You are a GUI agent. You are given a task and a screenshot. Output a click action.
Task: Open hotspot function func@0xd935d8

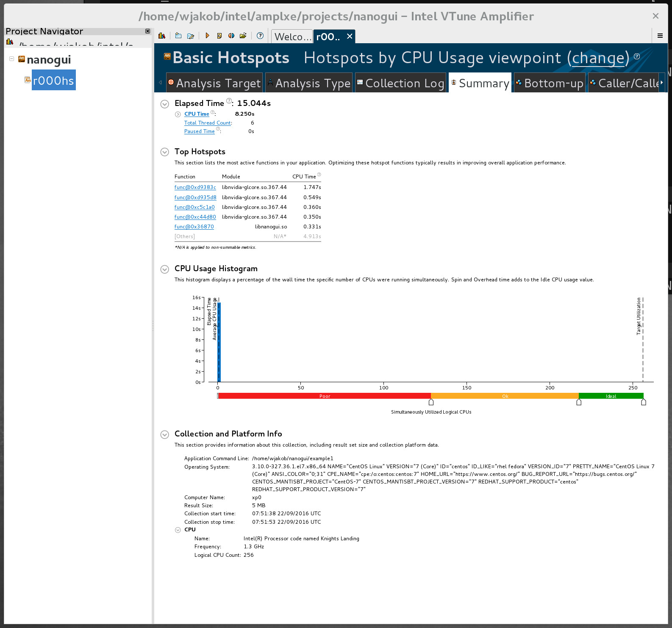(x=195, y=197)
